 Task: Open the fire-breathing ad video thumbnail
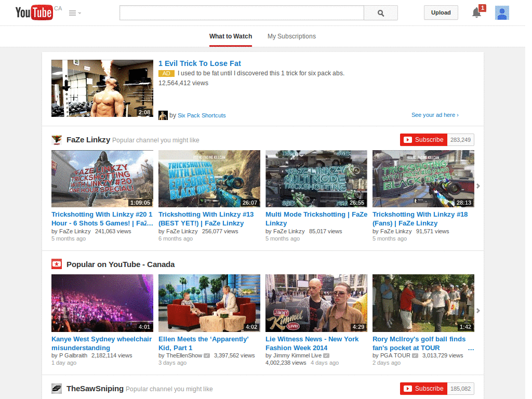coord(102,88)
